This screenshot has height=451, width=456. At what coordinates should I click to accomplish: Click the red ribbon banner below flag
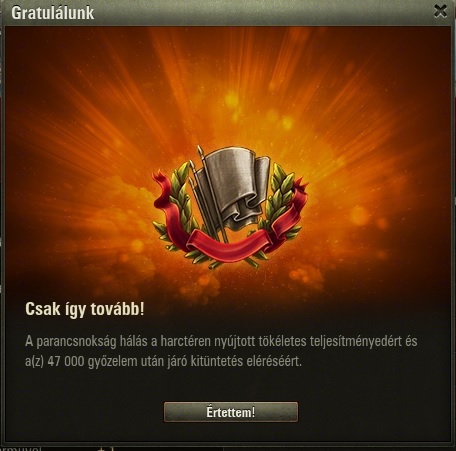pos(230,247)
